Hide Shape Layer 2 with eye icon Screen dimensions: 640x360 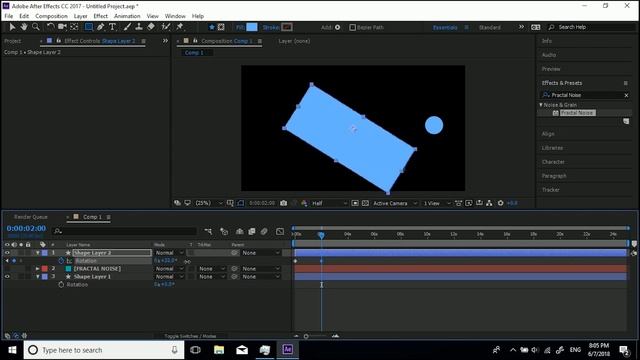pos(7,253)
